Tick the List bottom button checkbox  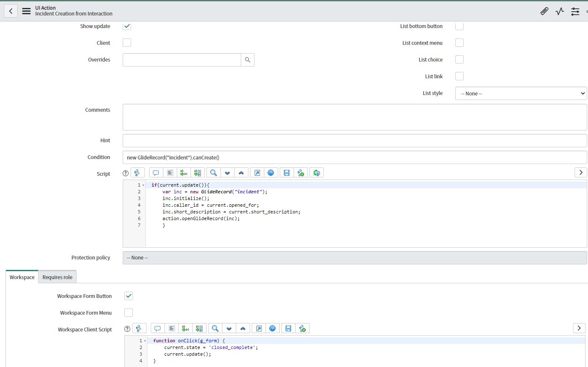tap(459, 26)
